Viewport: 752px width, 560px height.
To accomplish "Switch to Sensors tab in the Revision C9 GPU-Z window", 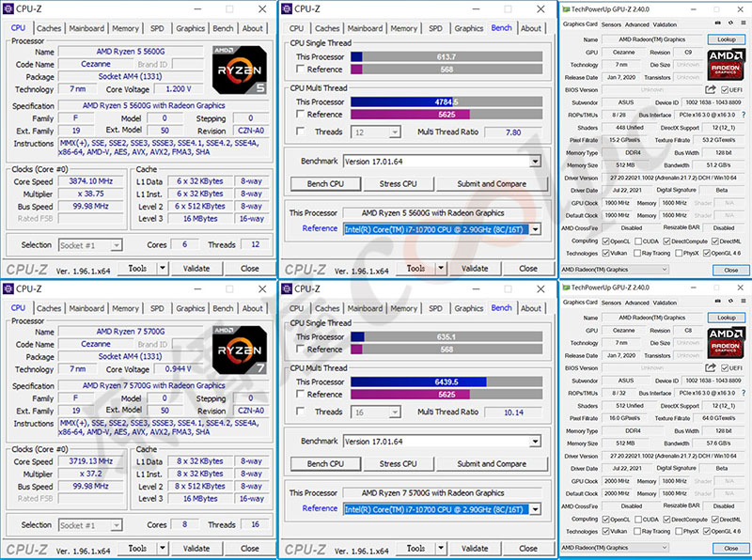I will [611, 24].
